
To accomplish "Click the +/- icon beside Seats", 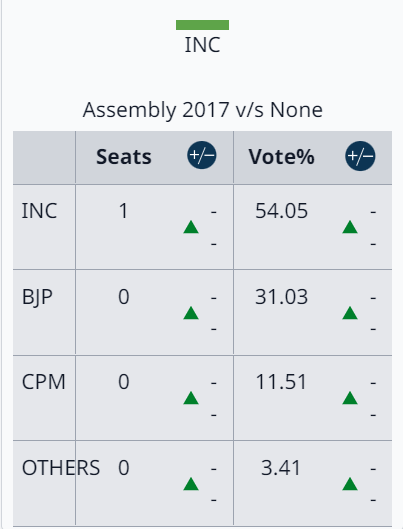I will coord(202,155).
